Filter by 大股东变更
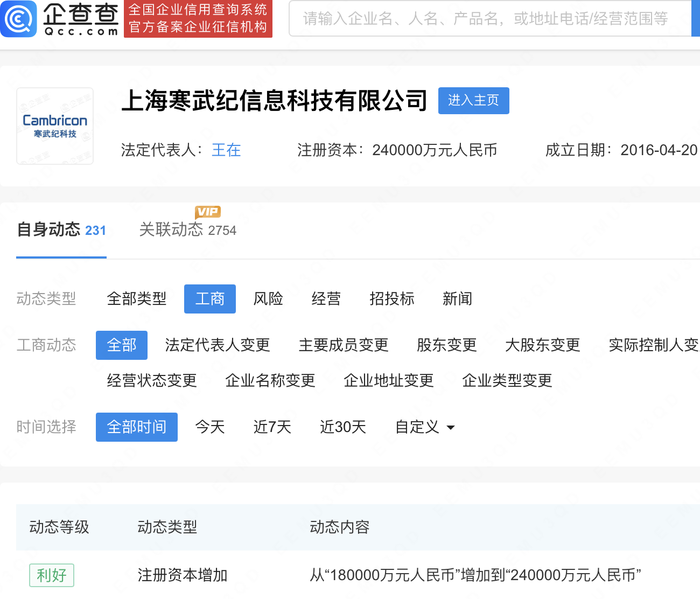The height and width of the screenshot is (599, 700). (543, 345)
